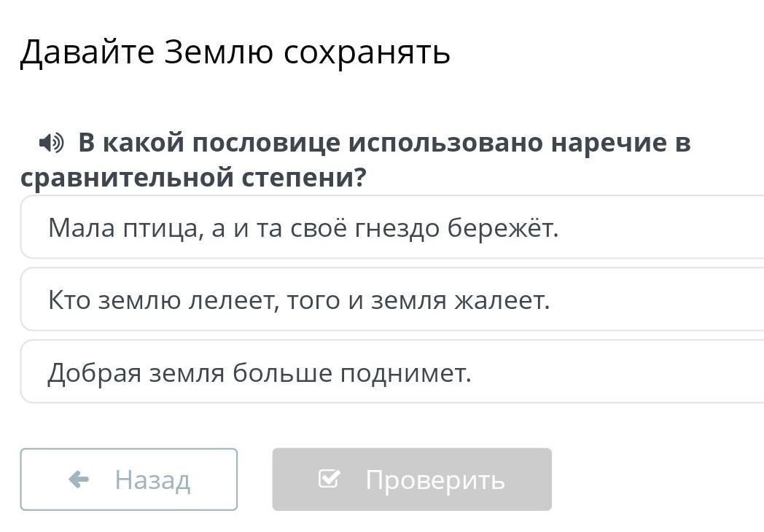Screen dimensions: 764x532
Task: Choose option "Добрая земля больше поднимет"
Action: pos(392,372)
